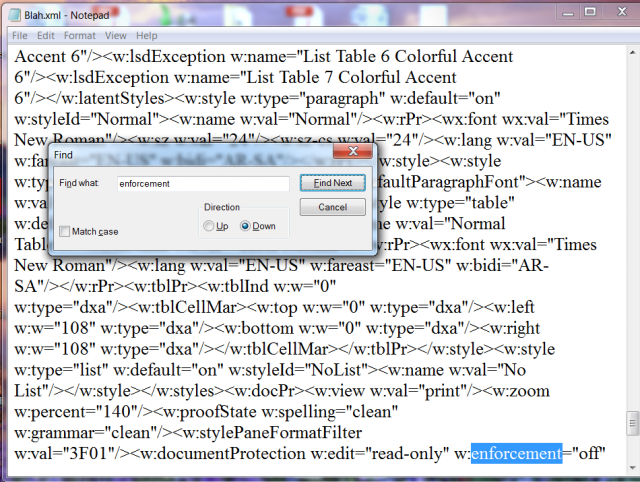Click the text w:grammar="clean"
The height and width of the screenshot is (482, 640).
pyautogui.click(x=86, y=433)
